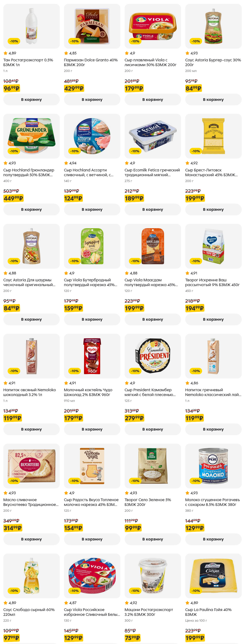Open the Viola Бутербродный cheese image
242x644 pixels.
(x=92, y=246)
